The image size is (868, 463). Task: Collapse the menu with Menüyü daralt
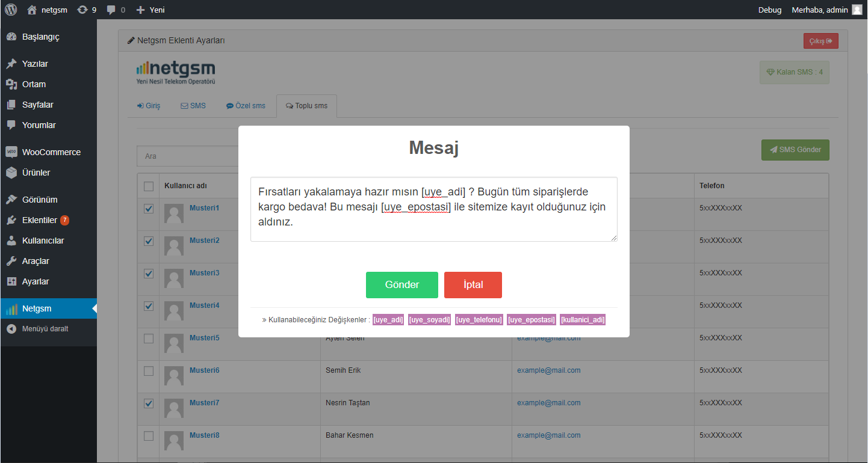48,329
